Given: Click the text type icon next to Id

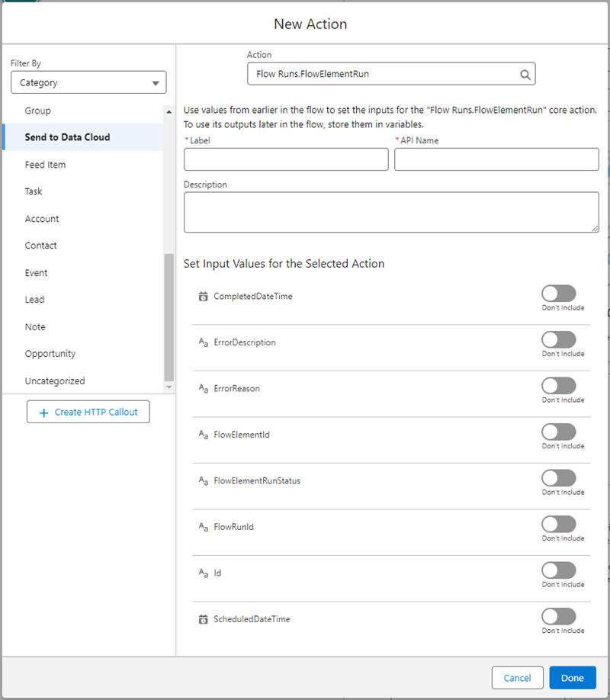Looking at the screenshot, I should (x=201, y=573).
